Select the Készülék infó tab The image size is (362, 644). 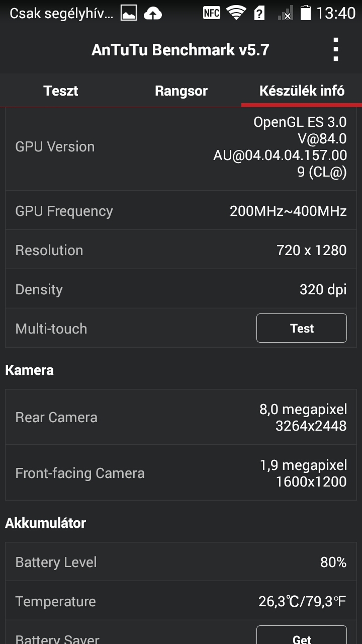point(302,91)
